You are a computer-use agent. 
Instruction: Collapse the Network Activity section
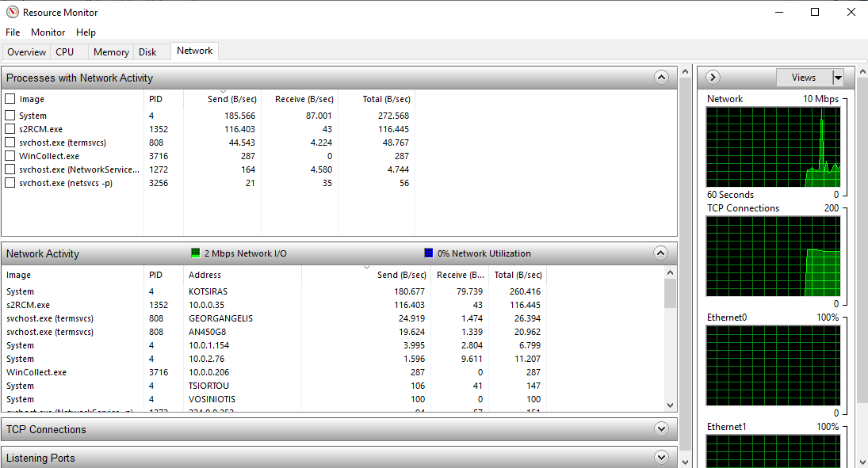click(x=661, y=253)
